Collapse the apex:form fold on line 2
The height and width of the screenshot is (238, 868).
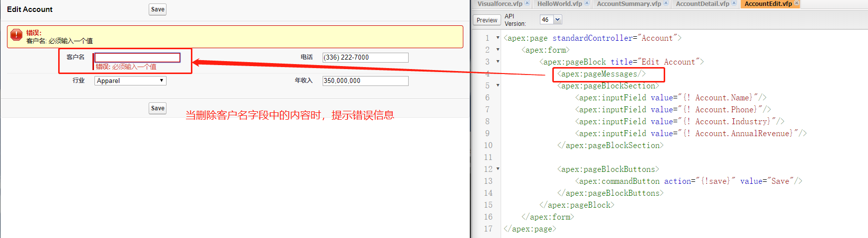coord(498,50)
